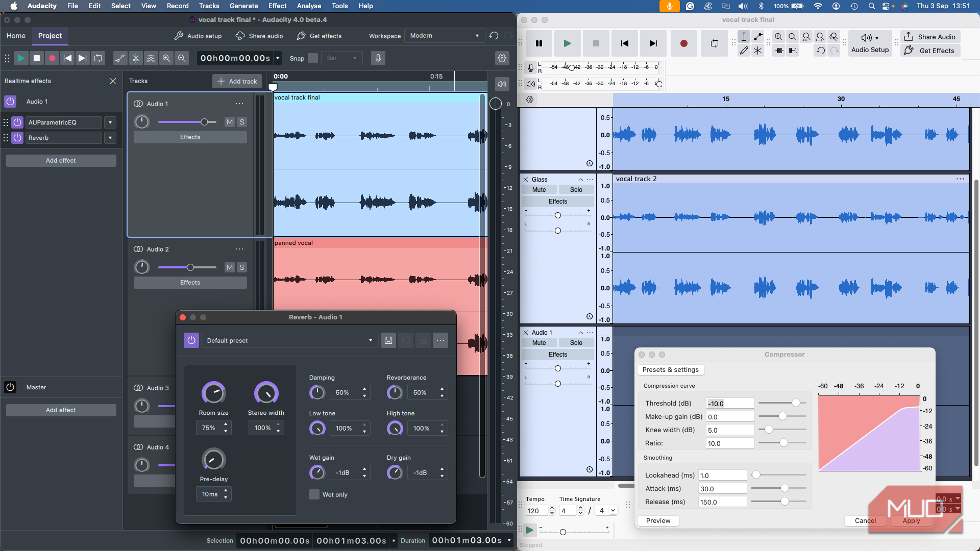Screen dimensions: 980x551
Task: Open Audio Setup dropdown in classic Audacity
Action: (x=870, y=43)
